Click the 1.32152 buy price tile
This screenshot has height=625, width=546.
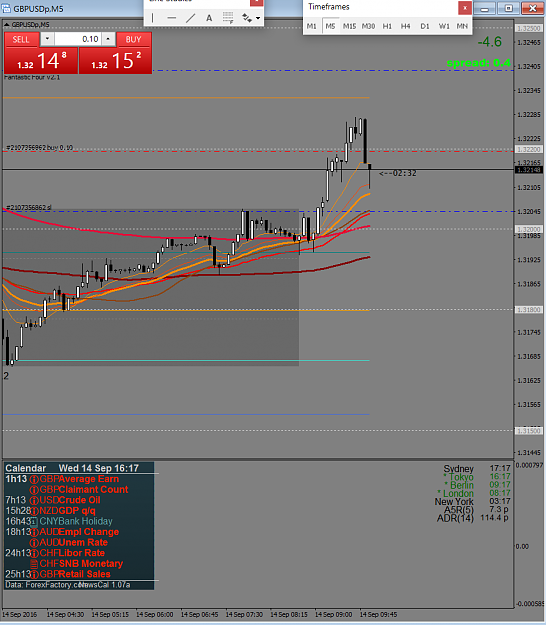(116, 61)
